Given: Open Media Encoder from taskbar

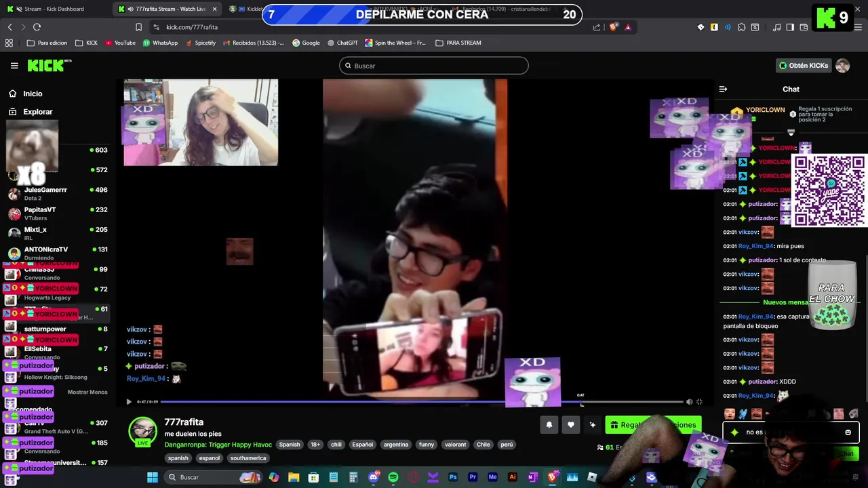Looking at the screenshot, I should pyautogui.click(x=493, y=477).
